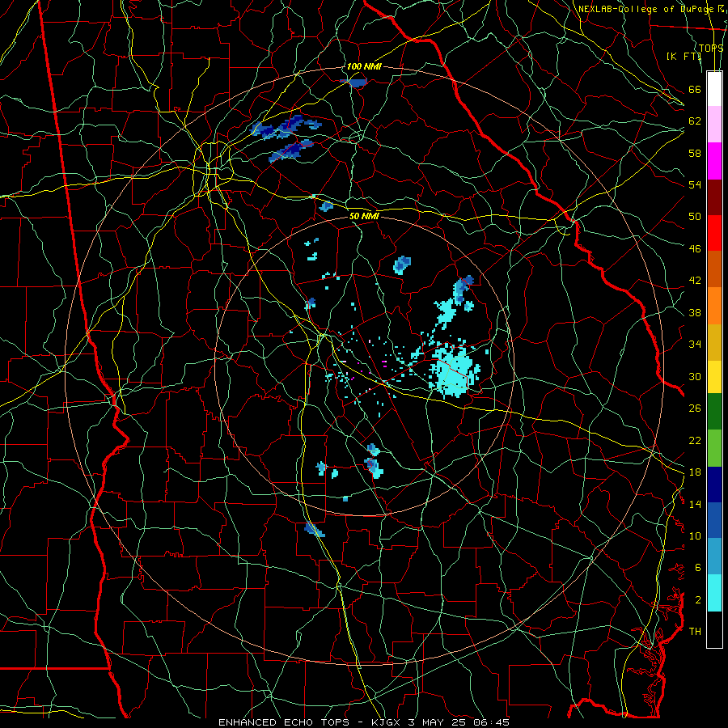Click the navy blue legend swatch
The width and height of the screenshot is (728, 728).
coord(714,485)
